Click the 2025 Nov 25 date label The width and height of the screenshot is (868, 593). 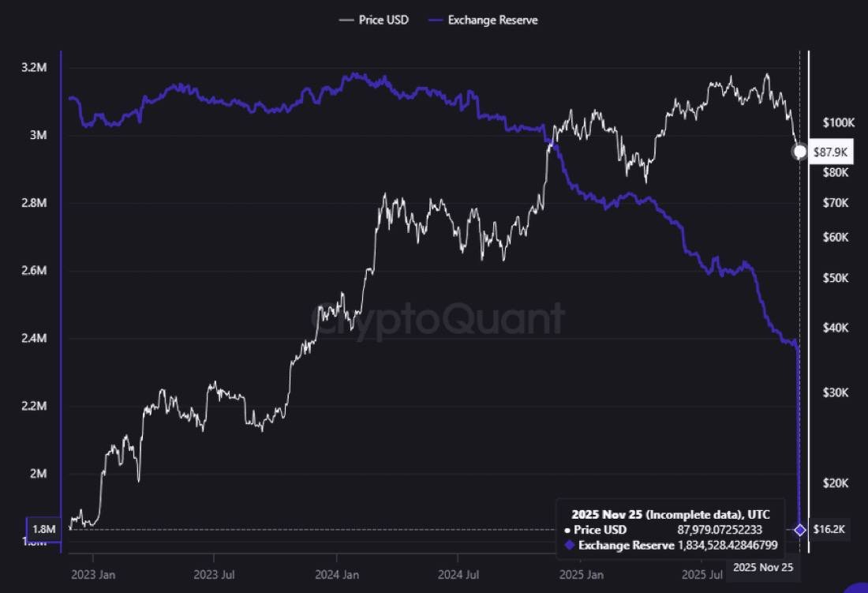tap(762, 567)
